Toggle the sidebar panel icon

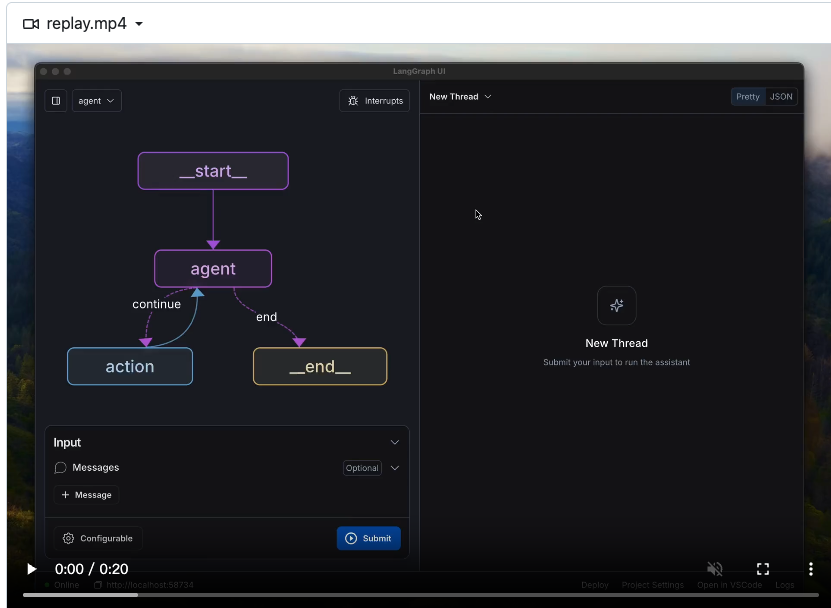56,101
